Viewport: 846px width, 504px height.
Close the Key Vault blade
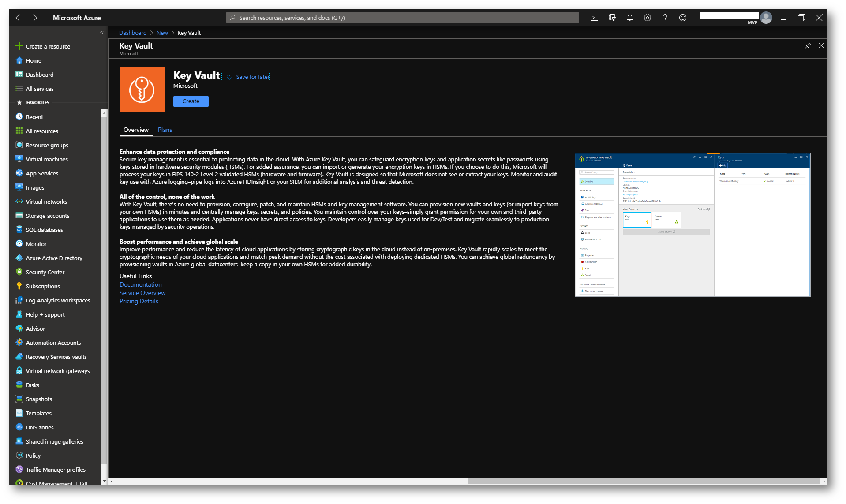tap(821, 45)
